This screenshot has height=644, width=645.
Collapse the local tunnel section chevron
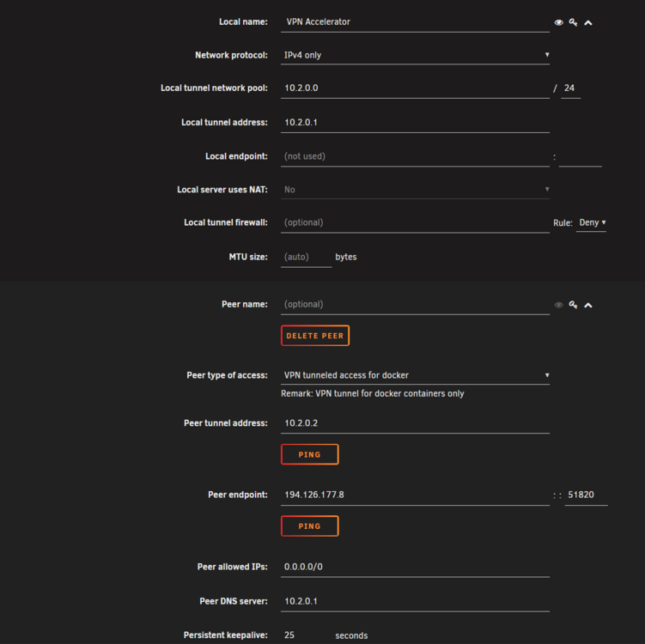coord(588,23)
